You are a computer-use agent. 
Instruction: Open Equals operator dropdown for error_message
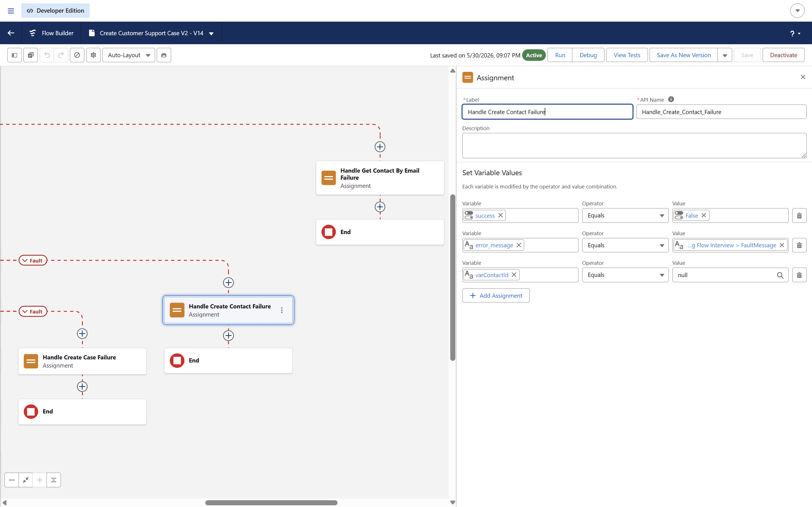[x=625, y=245]
